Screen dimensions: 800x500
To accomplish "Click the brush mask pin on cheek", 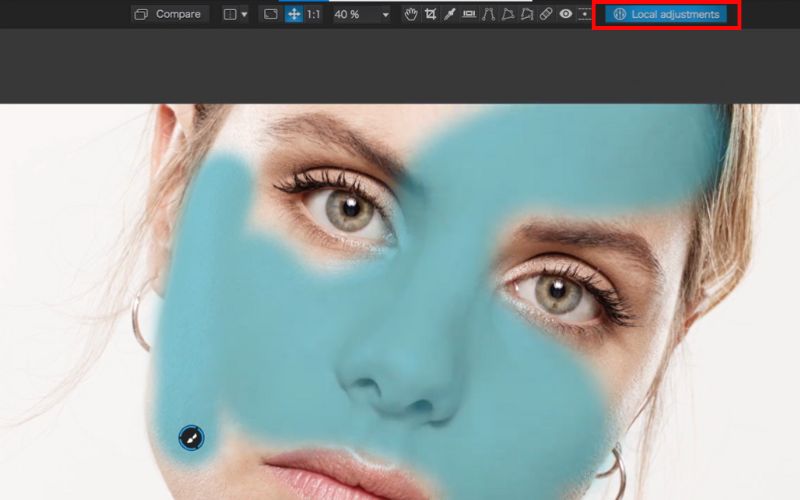I will (191, 438).
